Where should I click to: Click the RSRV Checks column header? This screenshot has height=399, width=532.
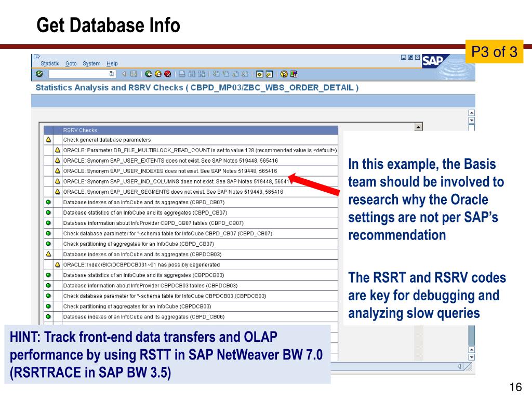[x=200, y=130]
